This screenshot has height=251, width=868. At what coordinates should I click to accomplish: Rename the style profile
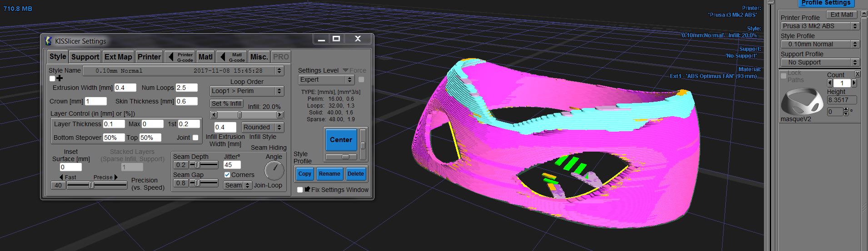pyautogui.click(x=329, y=174)
